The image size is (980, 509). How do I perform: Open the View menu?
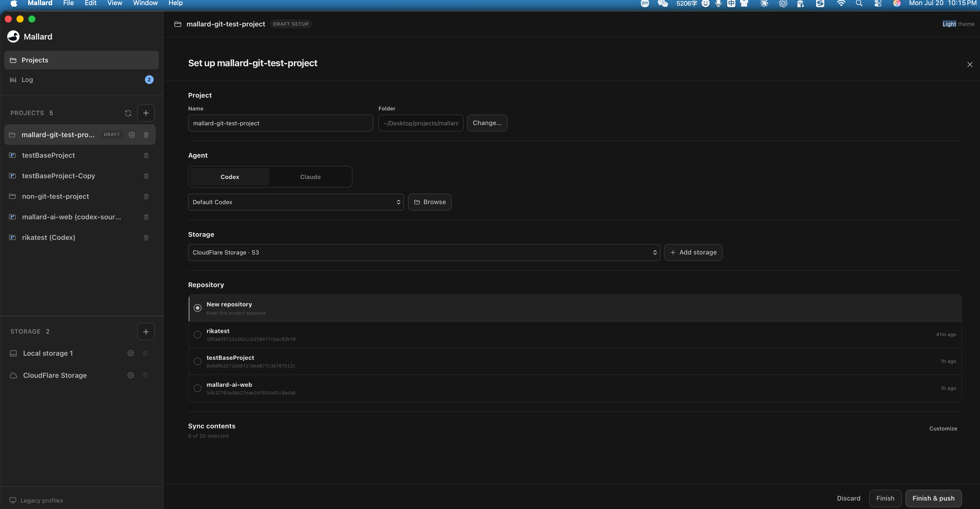115,3
